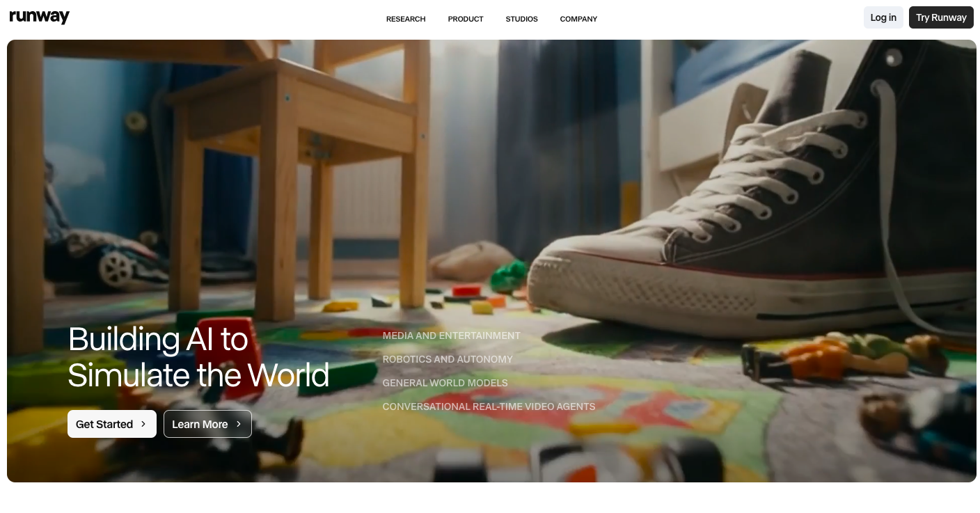Click the chevron arrow inside Get Started
Screen dimensions: 980x513
(x=143, y=424)
